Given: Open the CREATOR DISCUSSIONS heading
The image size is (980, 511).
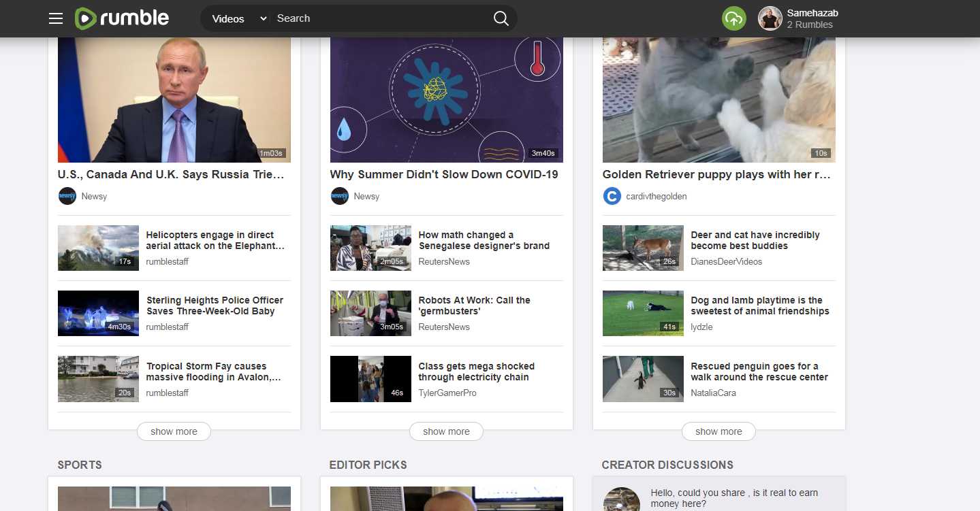Looking at the screenshot, I should [667, 465].
